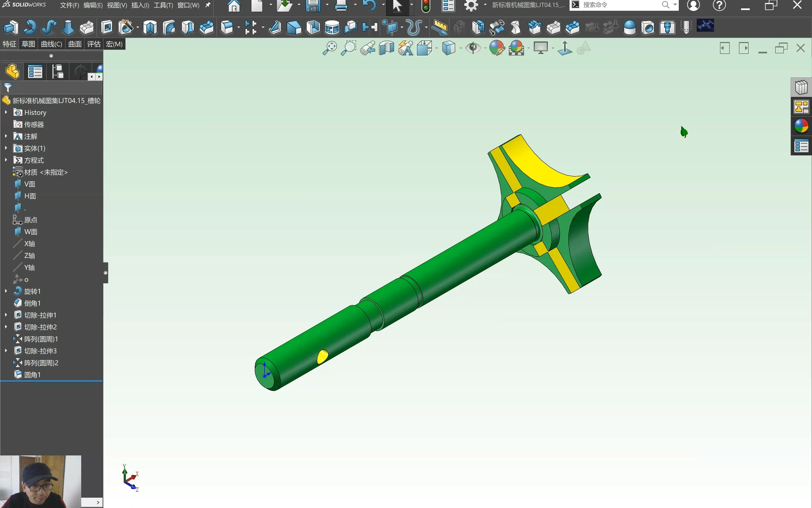Select the Wrap tool
This screenshot has width=812, height=508.
[x=332, y=27]
